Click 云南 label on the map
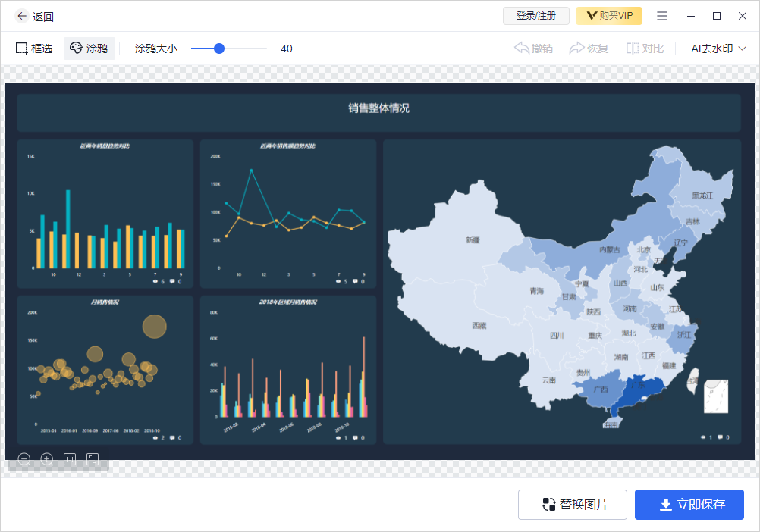 coord(548,380)
